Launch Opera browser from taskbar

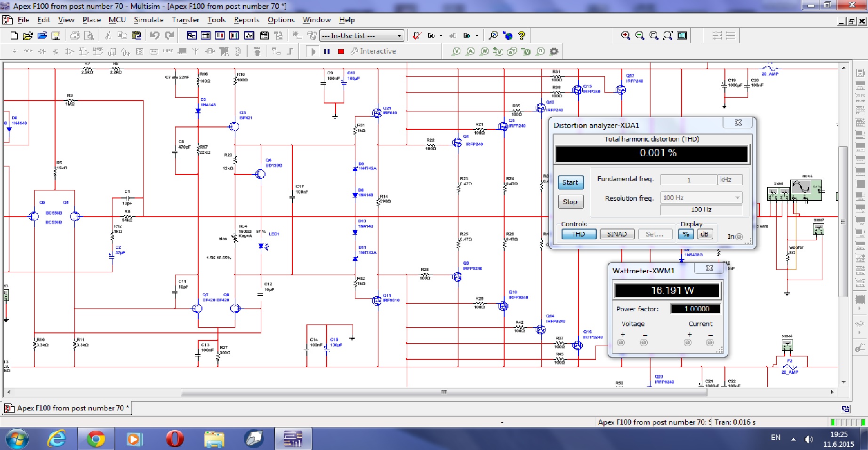[x=175, y=439]
